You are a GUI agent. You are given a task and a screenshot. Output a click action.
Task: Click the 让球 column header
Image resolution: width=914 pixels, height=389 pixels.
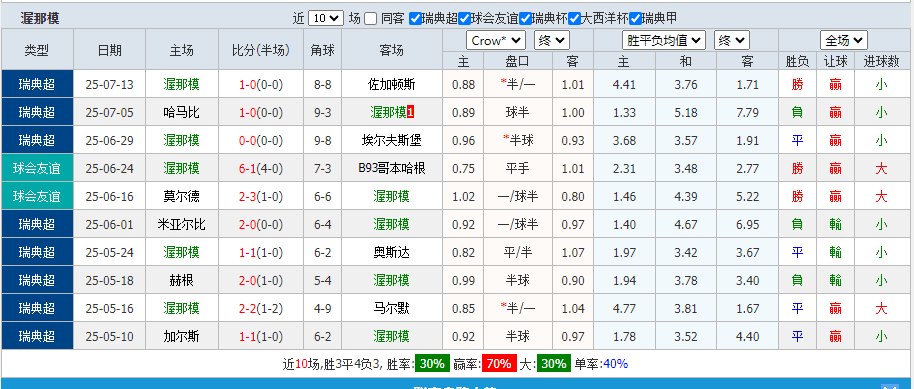coord(835,61)
